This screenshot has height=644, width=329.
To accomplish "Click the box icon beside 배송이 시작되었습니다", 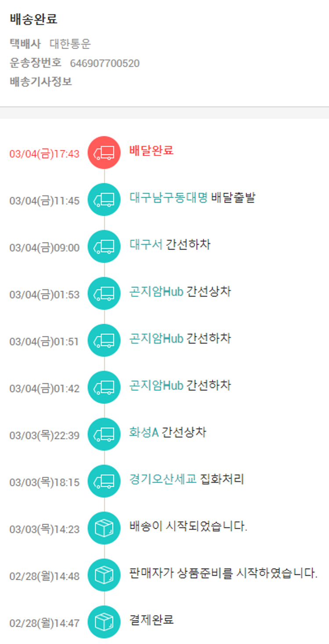I will coord(104,528).
